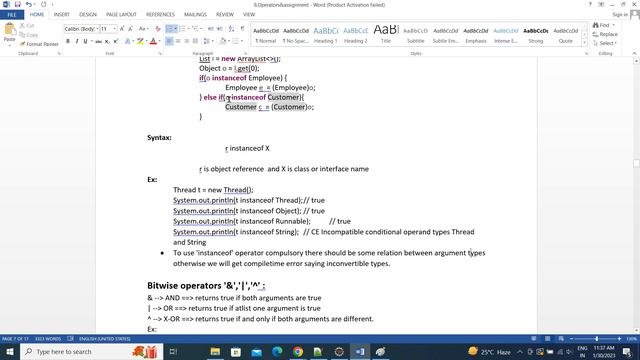The image size is (640, 360).
Task: Apply the Heading 1 style
Action: (326, 35)
